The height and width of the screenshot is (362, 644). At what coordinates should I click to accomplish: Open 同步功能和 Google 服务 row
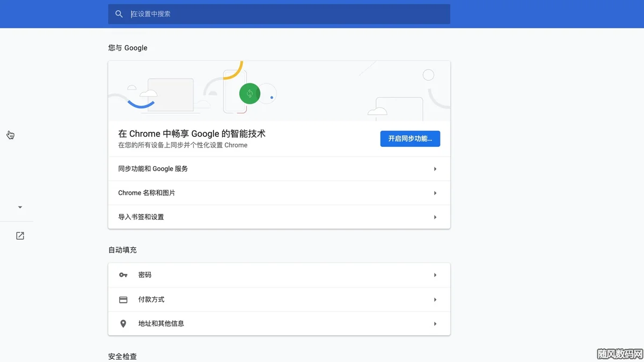pyautogui.click(x=279, y=168)
